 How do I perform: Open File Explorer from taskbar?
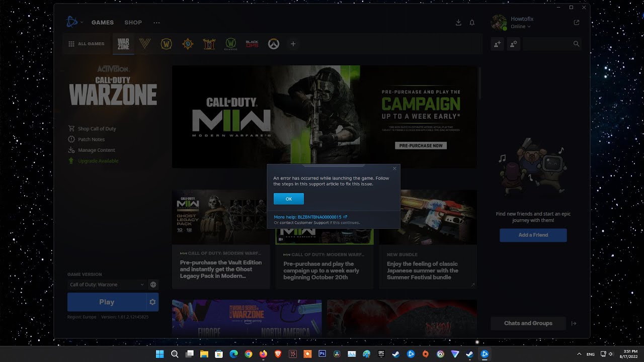(204, 354)
